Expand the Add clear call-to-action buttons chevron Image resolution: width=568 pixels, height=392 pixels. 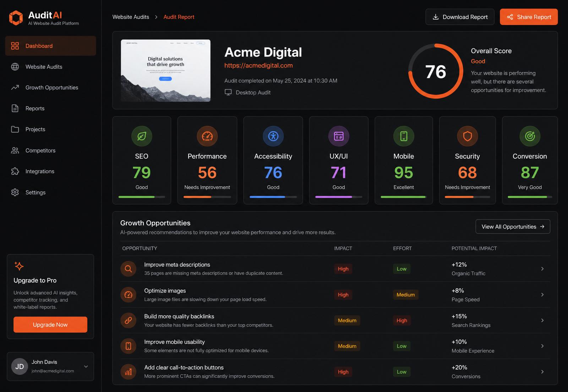click(542, 372)
